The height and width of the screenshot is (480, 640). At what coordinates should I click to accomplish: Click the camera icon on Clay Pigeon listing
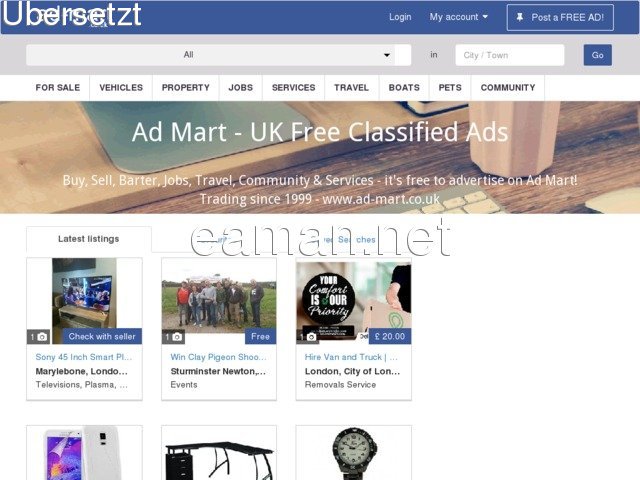coord(177,337)
